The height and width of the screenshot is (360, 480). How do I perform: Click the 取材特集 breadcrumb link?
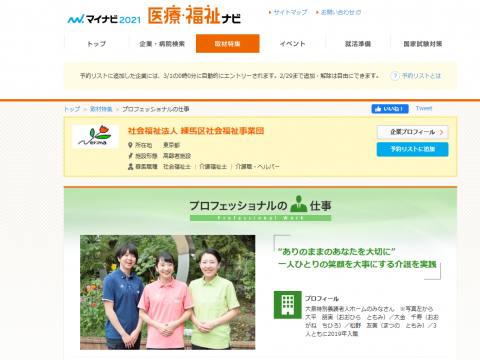(101, 109)
